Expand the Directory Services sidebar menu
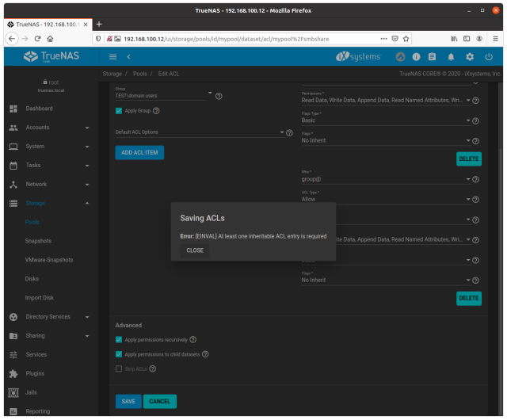Image resolution: width=507 pixels, height=420 pixels. (x=49, y=317)
